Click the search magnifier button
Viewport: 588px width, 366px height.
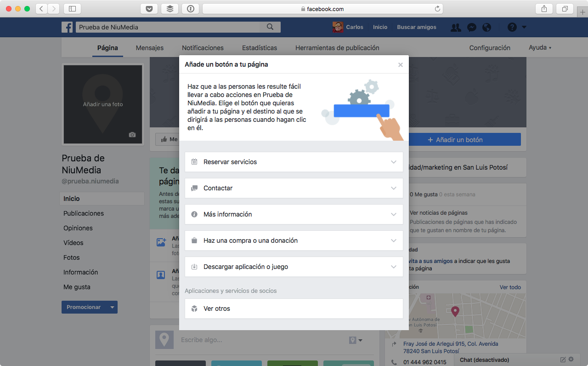pyautogui.click(x=270, y=27)
